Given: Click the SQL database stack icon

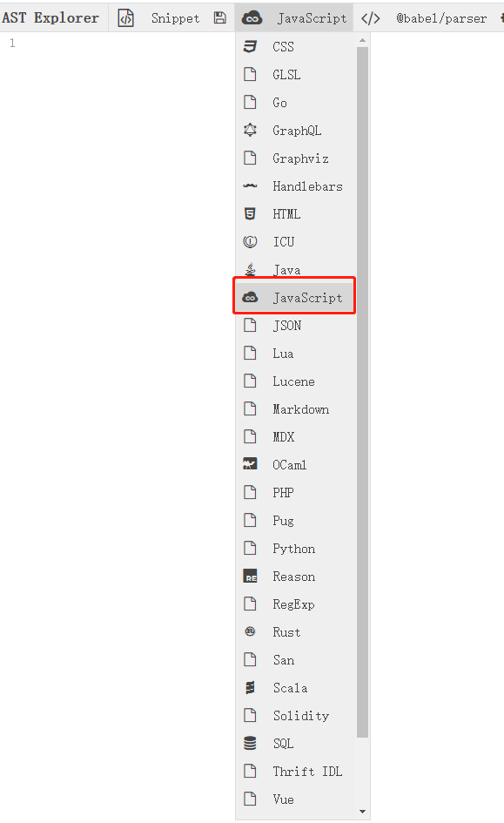Looking at the screenshot, I should pos(250,743).
